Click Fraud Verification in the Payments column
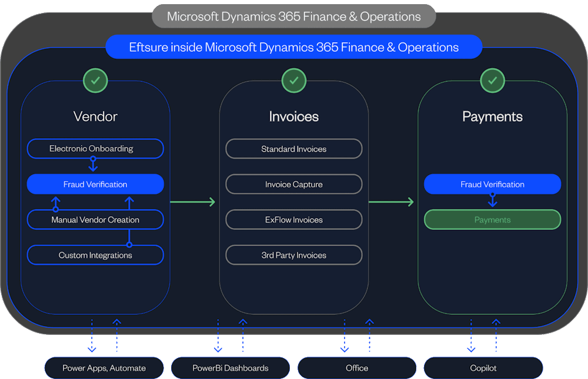The height and width of the screenshot is (379, 588). (492, 184)
